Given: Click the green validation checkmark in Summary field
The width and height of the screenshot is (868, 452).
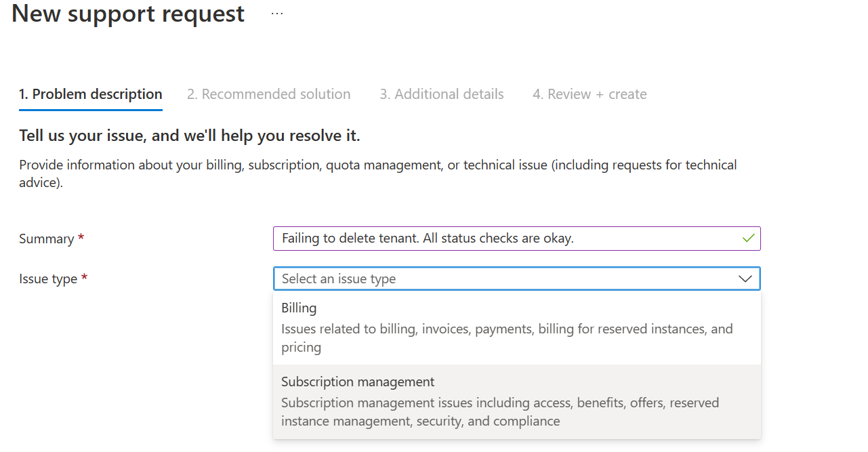Looking at the screenshot, I should coord(747,238).
